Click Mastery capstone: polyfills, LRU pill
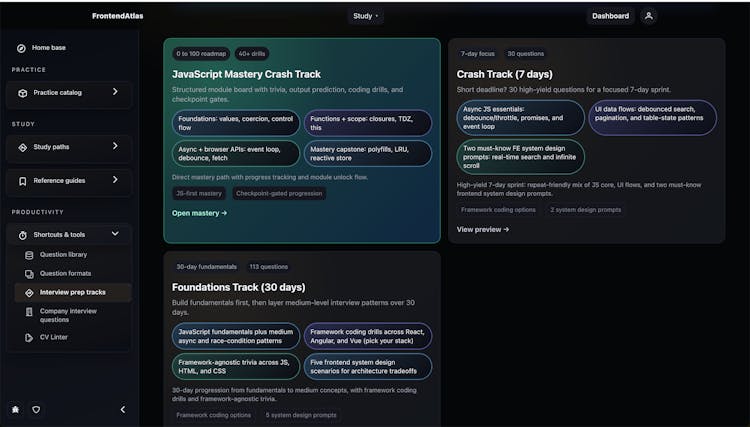Viewport: 750px width, 427px height. (x=368, y=153)
